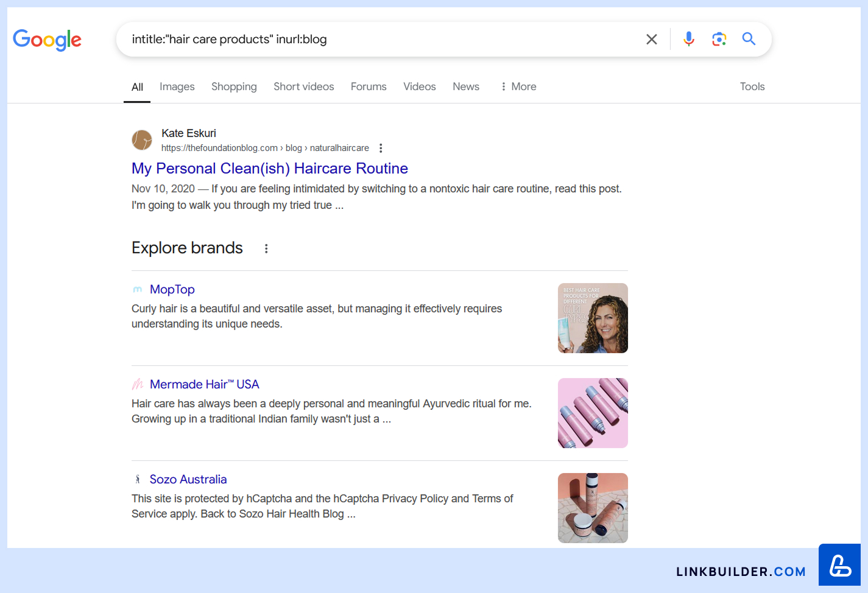Open options menu next to Explore brands
Image resolution: width=868 pixels, height=593 pixels.
pos(266,248)
